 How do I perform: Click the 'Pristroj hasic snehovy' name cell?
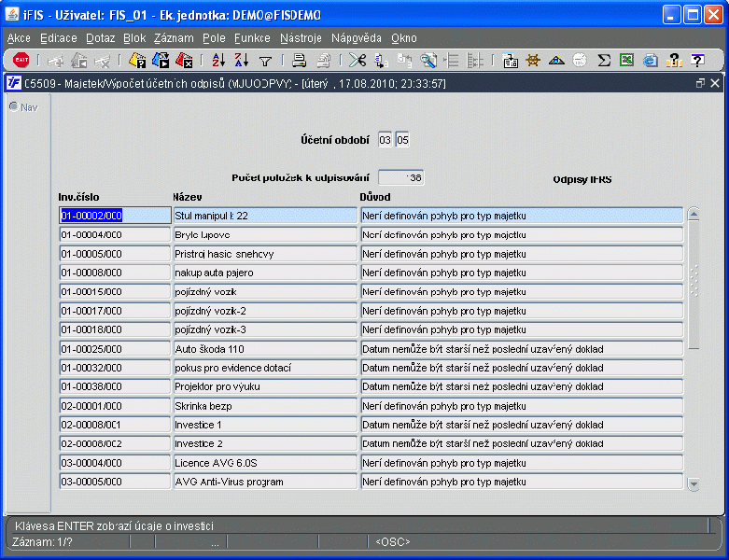[x=265, y=254]
